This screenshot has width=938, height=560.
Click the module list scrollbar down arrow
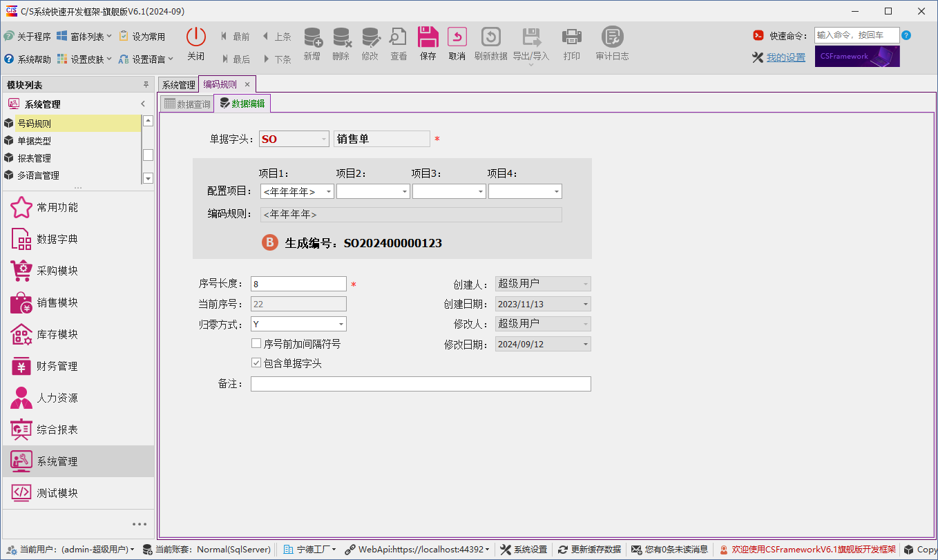147,178
